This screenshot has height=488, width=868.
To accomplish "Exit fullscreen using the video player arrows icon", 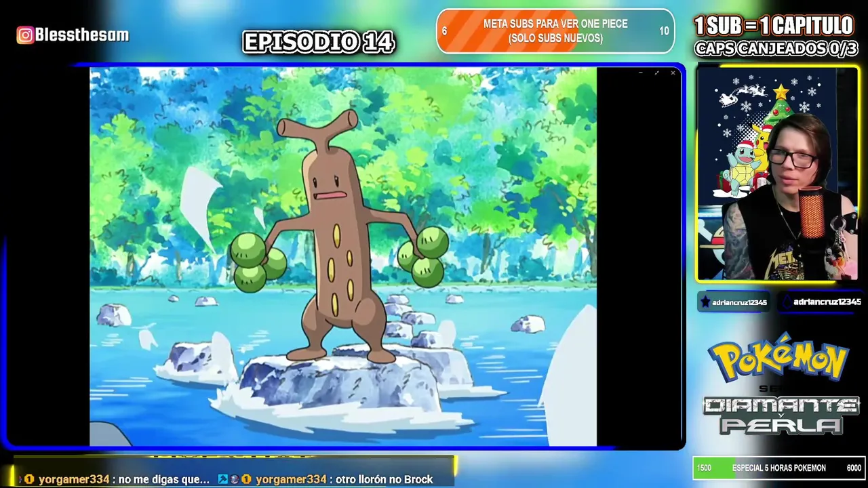I will pos(656,73).
